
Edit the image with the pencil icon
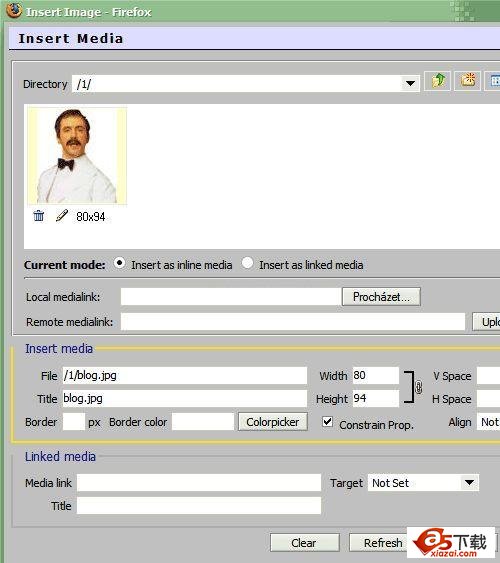coord(62,216)
